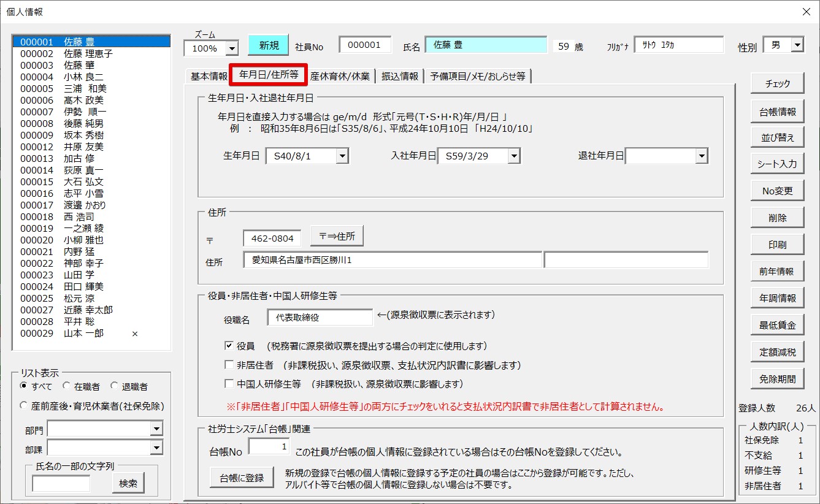This screenshot has width=820, height=504.
Task: Click the 氏名の一部の文字列 search box
Action: click(x=61, y=484)
